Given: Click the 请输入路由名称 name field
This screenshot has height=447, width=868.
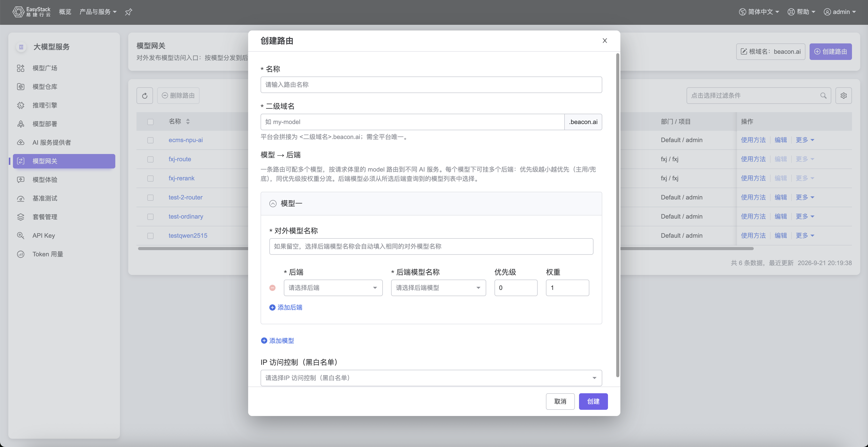Looking at the screenshot, I should pos(431,85).
